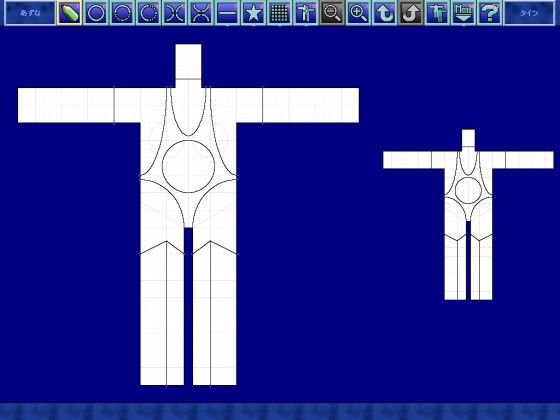560x420 pixels.
Task: Click the blue undo arrow
Action: 385,13
